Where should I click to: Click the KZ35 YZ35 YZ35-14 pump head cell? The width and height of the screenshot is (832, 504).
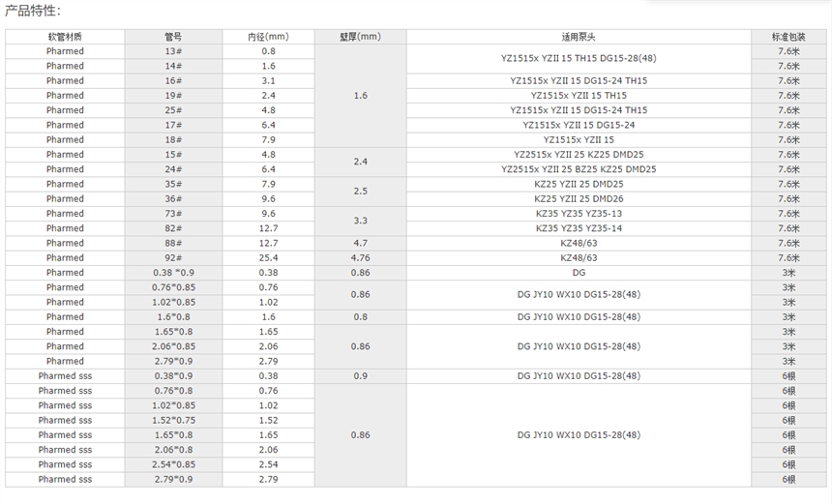579,228
